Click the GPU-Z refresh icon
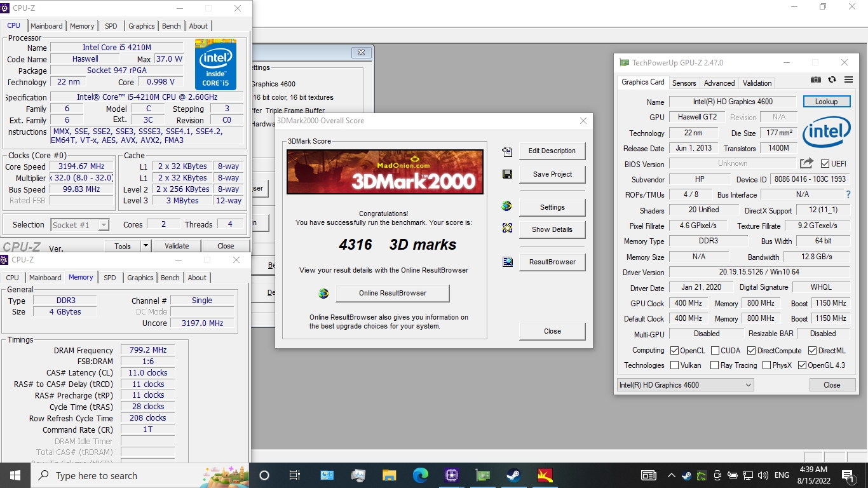 point(832,80)
